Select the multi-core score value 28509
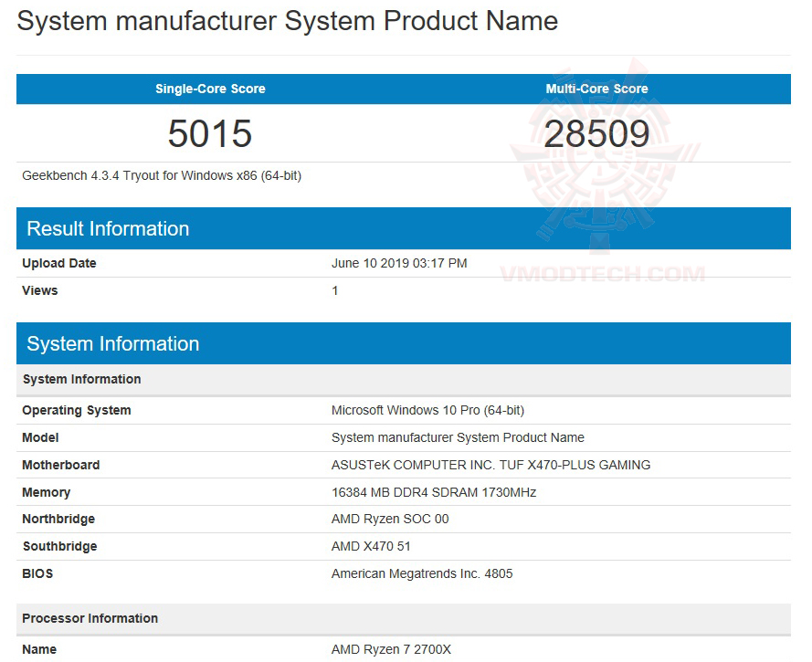The image size is (812, 662). point(596,134)
